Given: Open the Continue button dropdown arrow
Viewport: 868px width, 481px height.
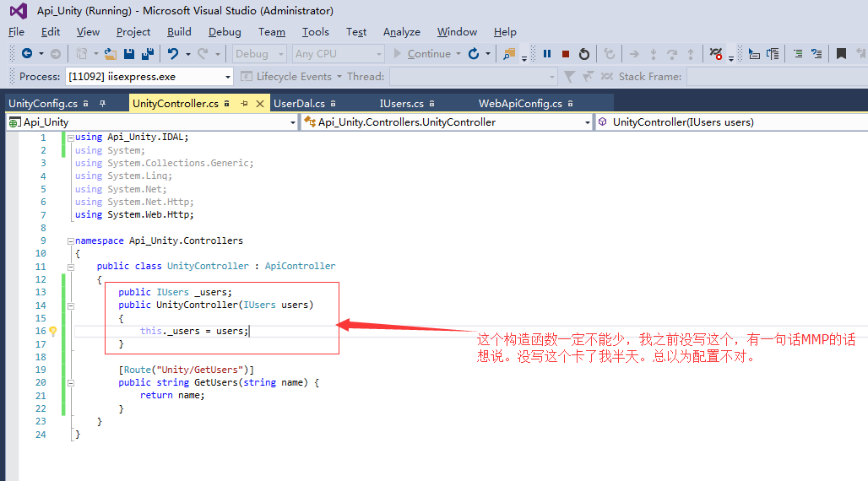Looking at the screenshot, I should pyautogui.click(x=458, y=54).
